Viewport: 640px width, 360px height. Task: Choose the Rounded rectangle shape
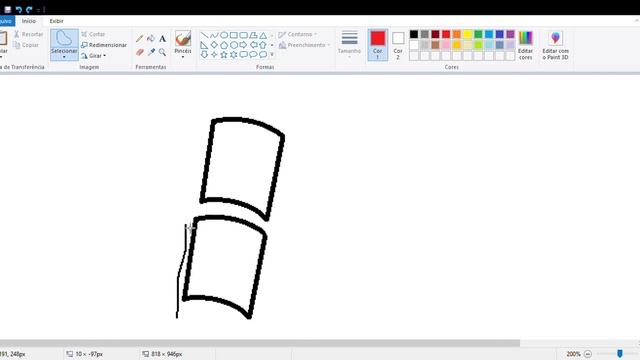(244, 36)
